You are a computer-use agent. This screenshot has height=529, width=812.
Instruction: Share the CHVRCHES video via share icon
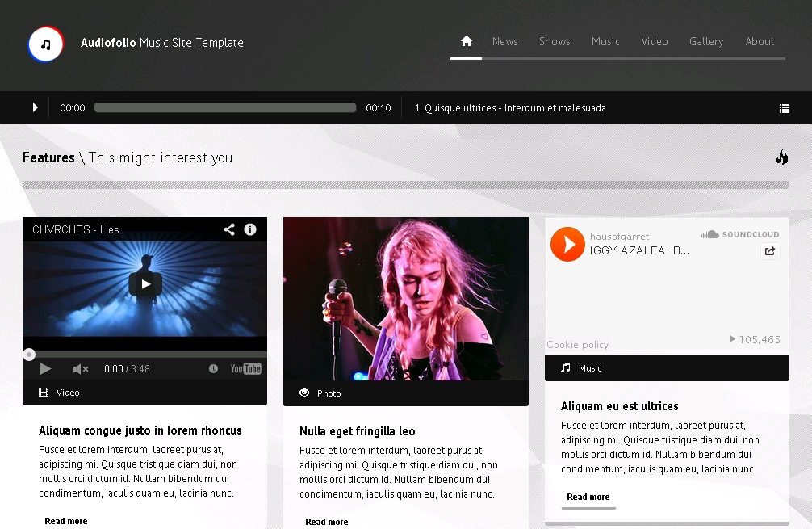pos(229,229)
